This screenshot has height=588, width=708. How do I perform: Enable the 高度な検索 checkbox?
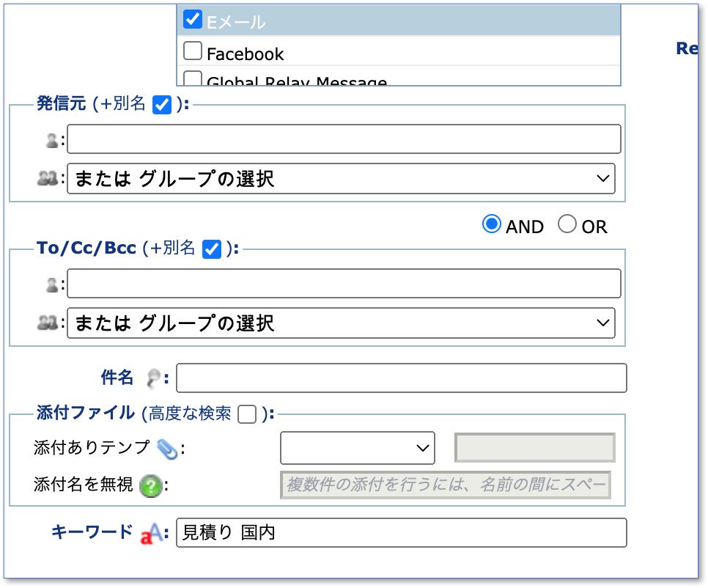(247, 414)
